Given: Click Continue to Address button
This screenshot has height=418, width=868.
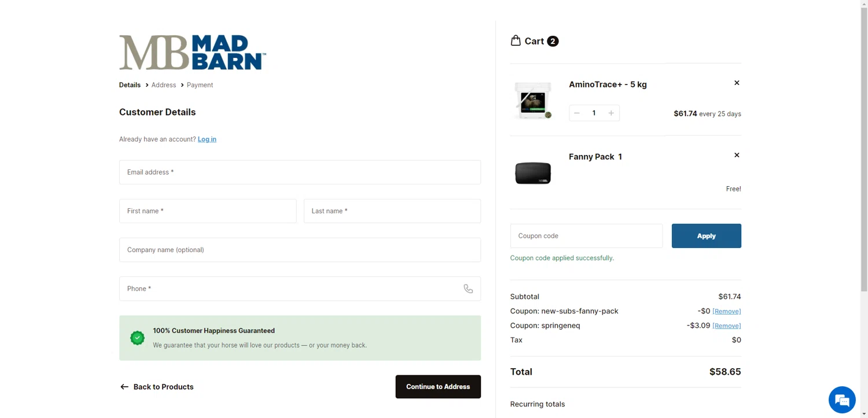Looking at the screenshot, I should 438,387.
